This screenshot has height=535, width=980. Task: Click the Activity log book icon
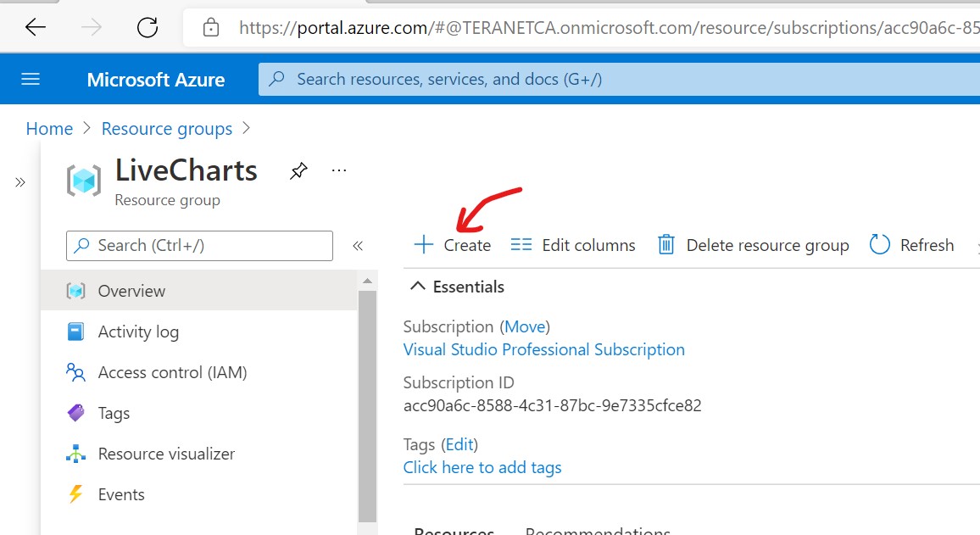coord(75,332)
